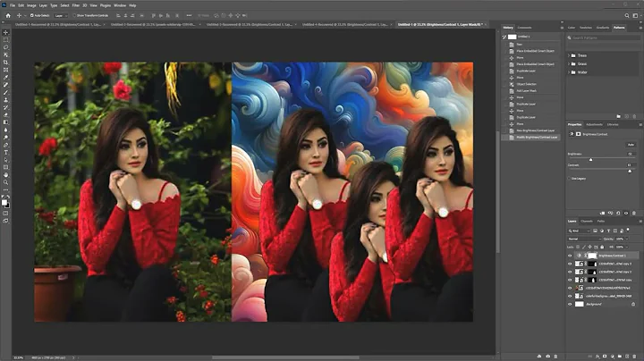This screenshot has height=361, width=644.
Task: Create new fill or adjustment layer icon
Action: coord(613,357)
